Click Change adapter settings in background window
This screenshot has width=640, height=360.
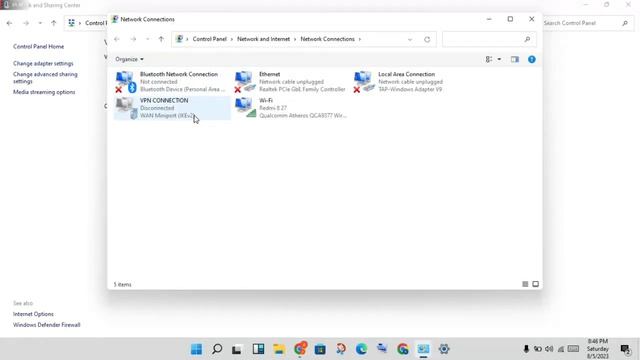[x=43, y=64]
